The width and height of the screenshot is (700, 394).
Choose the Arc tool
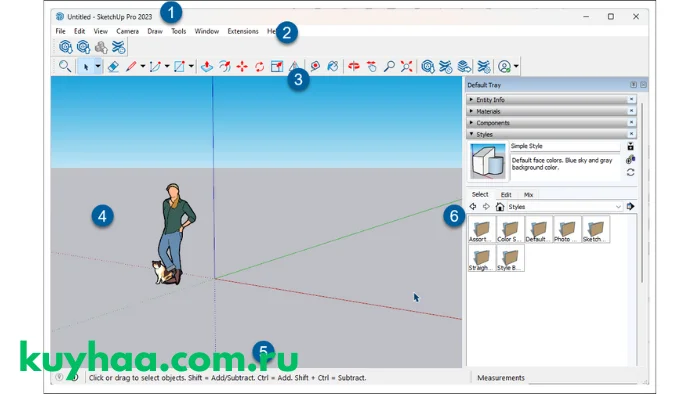point(155,66)
